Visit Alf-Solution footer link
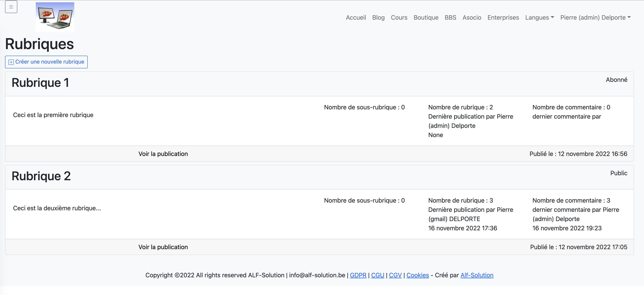Image resolution: width=644 pixels, height=295 pixels. pyautogui.click(x=477, y=275)
